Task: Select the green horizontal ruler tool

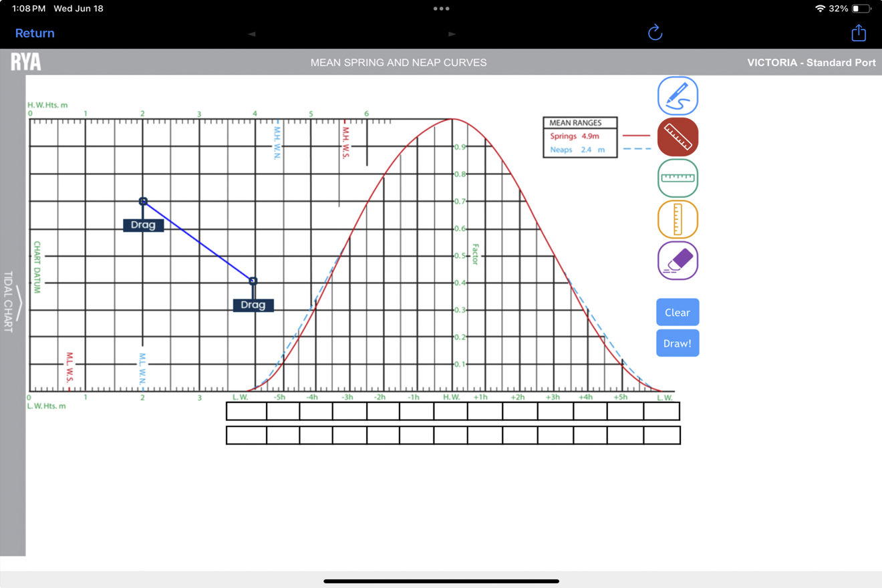Action: pos(678,178)
